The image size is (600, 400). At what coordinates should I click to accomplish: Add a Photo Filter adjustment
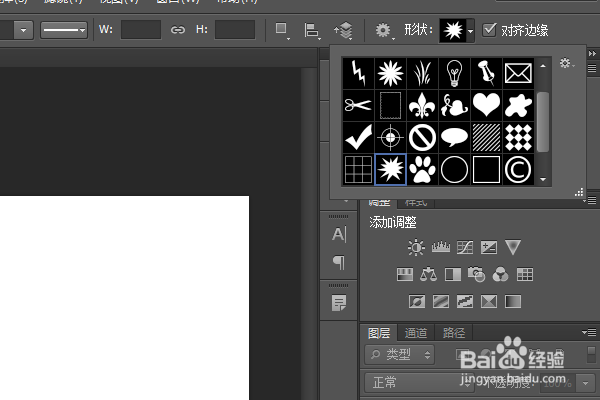pos(476,274)
